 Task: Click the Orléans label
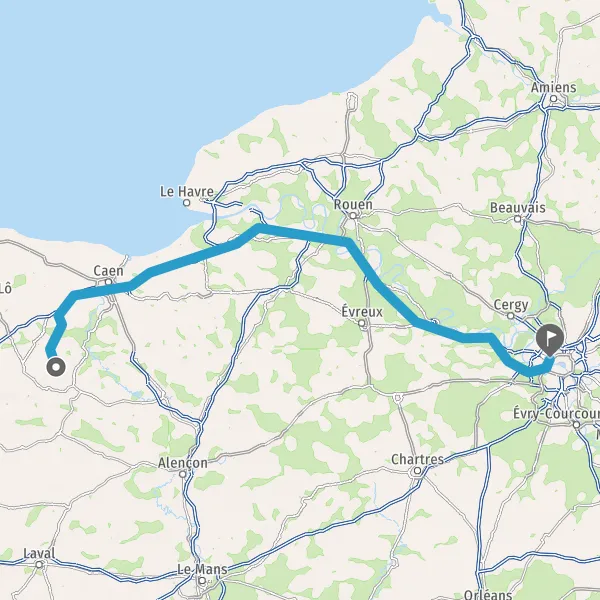(488, 594)
